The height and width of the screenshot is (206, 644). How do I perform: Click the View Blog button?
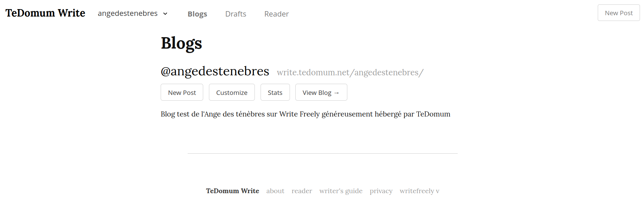click(x=321, y=92)
